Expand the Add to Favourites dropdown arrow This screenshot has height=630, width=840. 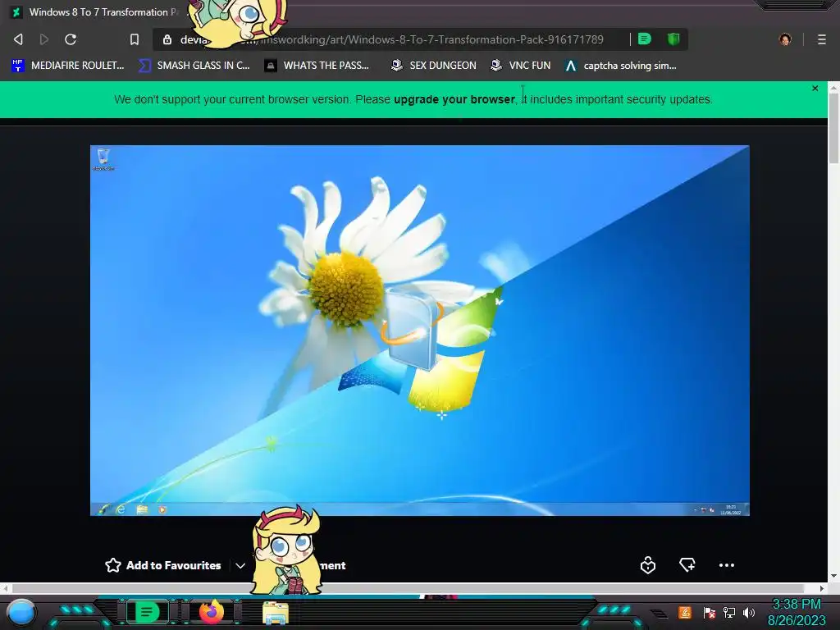(x=240, y=566)
